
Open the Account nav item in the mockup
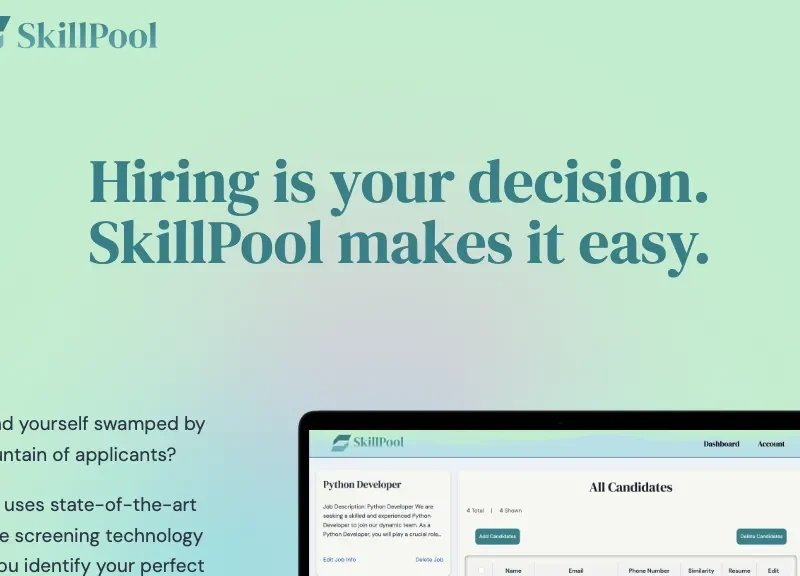pos(771,444)
